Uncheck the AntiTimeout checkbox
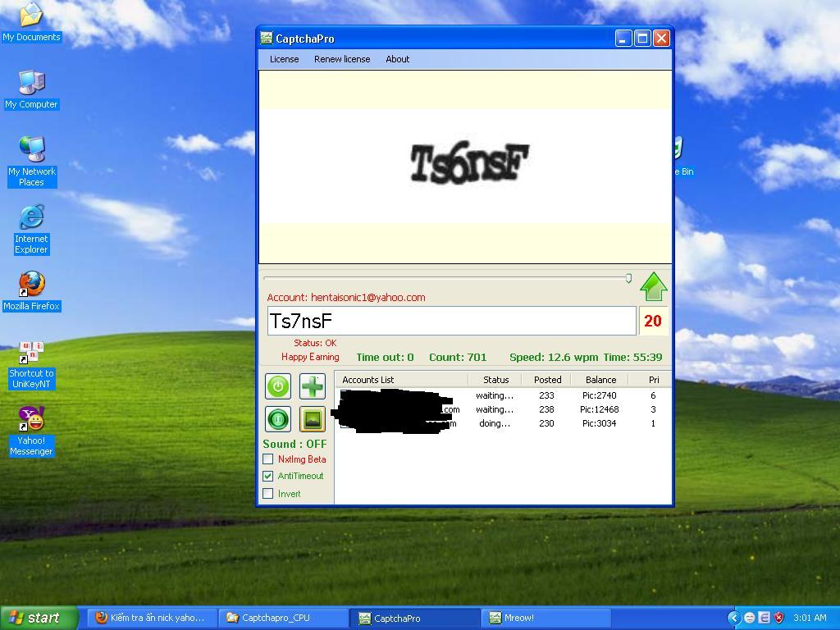The image size is (840, 630). 268,476
